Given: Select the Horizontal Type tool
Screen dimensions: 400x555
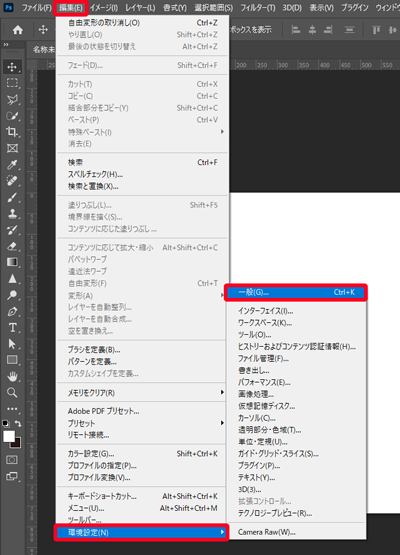Looking at the screenshot, I should 12,328.
